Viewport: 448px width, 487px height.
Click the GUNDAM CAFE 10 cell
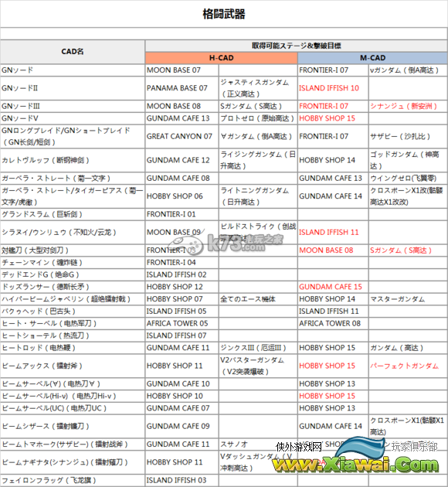click(x=182, y=384)
